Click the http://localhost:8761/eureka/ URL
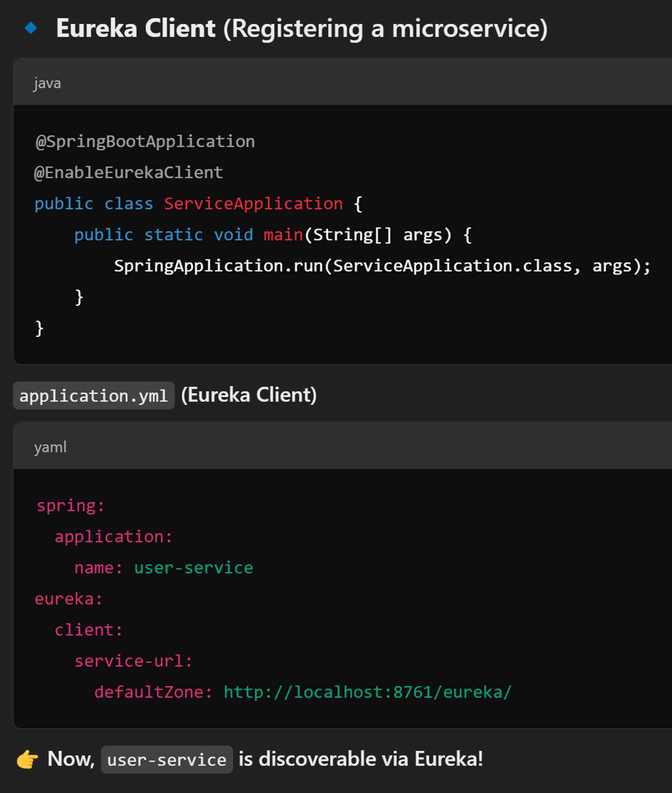 368,693
